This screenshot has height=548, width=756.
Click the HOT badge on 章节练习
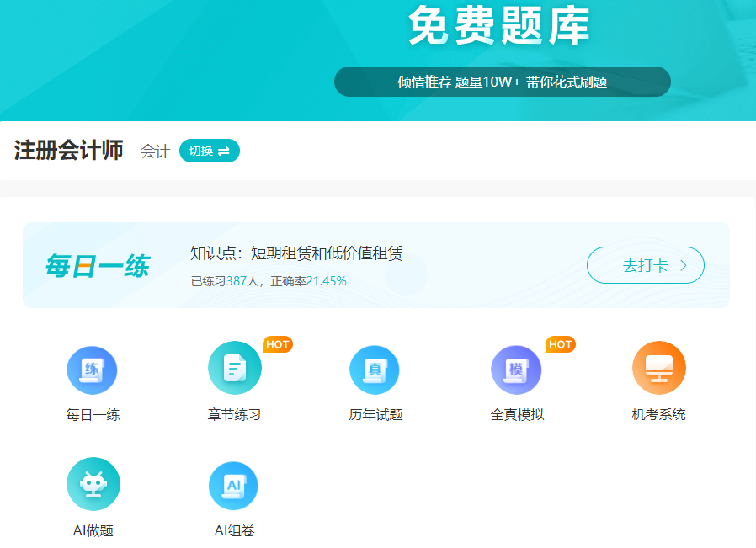tap(278, 344)
